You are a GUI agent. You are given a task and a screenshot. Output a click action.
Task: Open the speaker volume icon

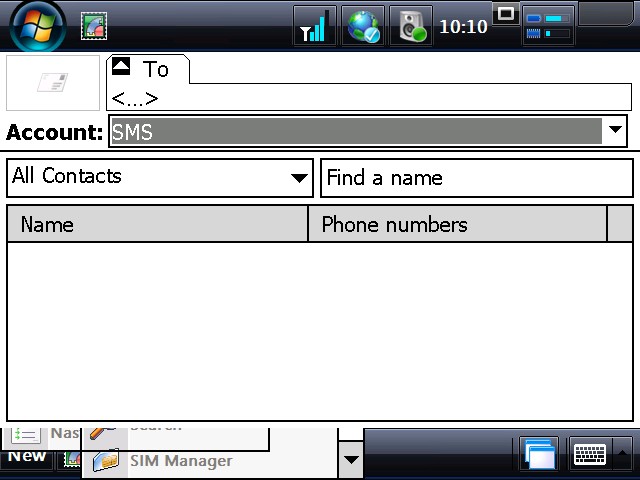pos(411,26)
